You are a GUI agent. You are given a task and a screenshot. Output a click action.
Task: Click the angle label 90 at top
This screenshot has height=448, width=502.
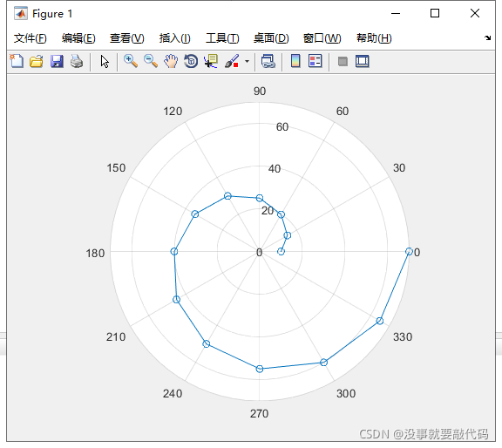point(260,92)
